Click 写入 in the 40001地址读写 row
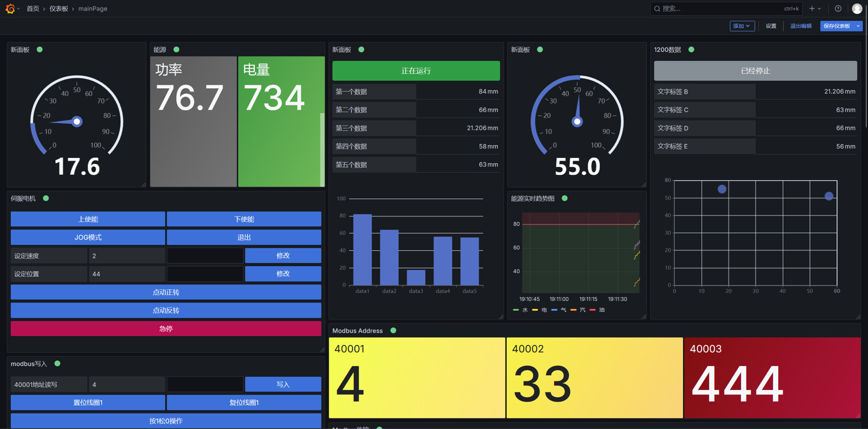 [283, 384]
